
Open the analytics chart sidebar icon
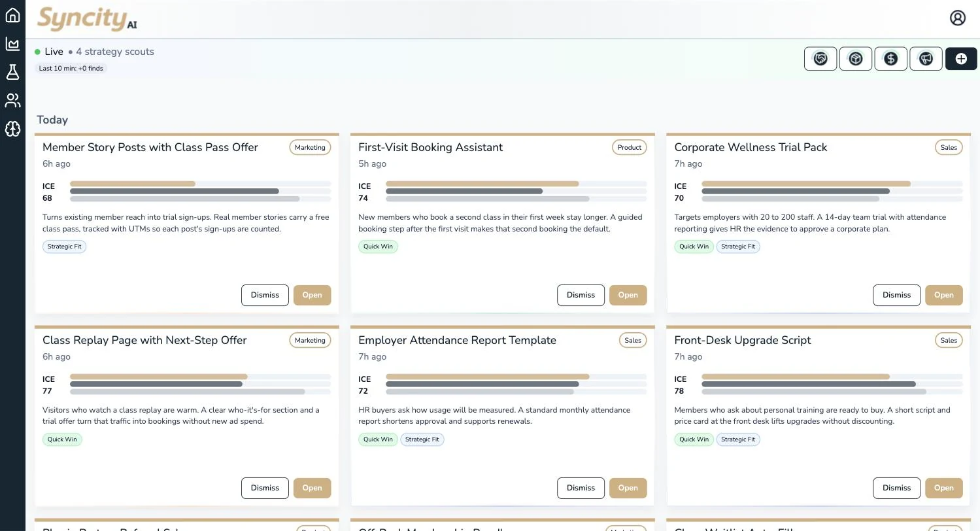pos(12,43)
